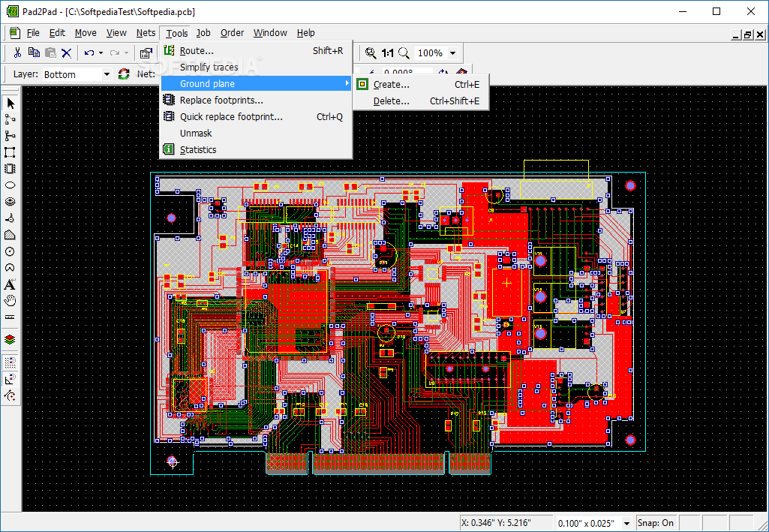Image resolution: width=769 pixels, height=532 pixels.
Task: Open the File menu
Action: 33,33
